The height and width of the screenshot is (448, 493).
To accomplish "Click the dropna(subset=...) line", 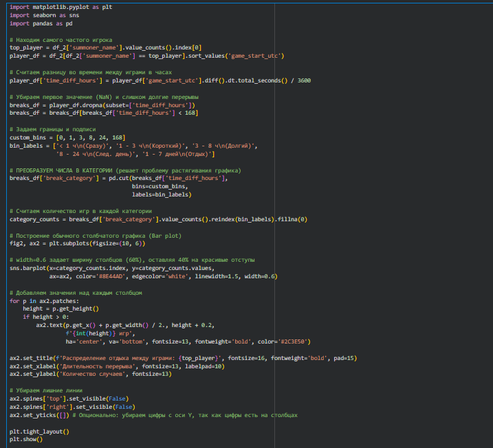I will [x=102, y=105].
